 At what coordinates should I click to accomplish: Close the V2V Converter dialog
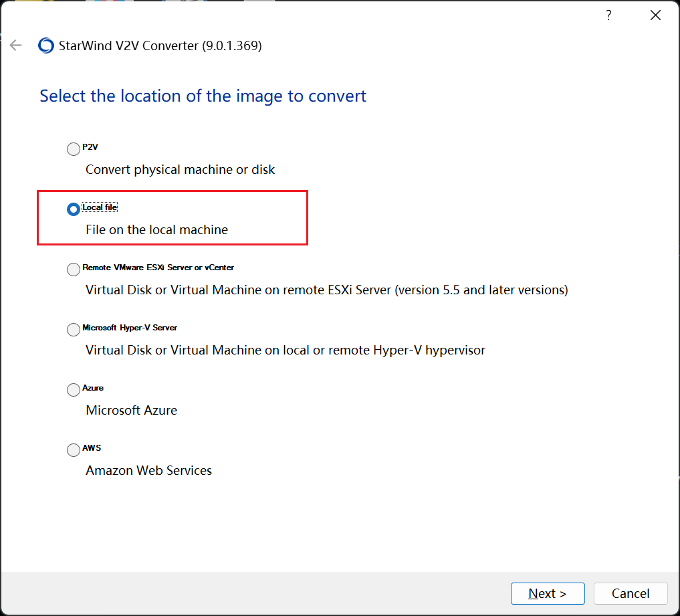point(655,16)
